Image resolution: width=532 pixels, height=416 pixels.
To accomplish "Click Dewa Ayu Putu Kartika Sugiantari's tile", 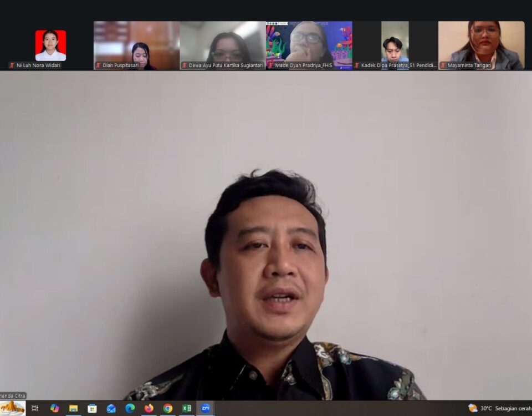I will (222, 44).
